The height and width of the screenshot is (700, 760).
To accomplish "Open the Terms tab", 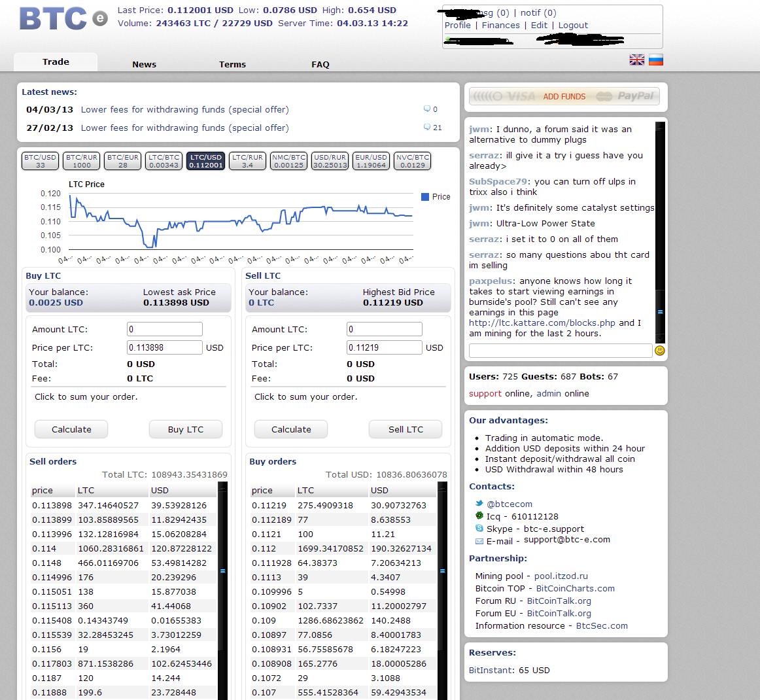I will (233, 64).
